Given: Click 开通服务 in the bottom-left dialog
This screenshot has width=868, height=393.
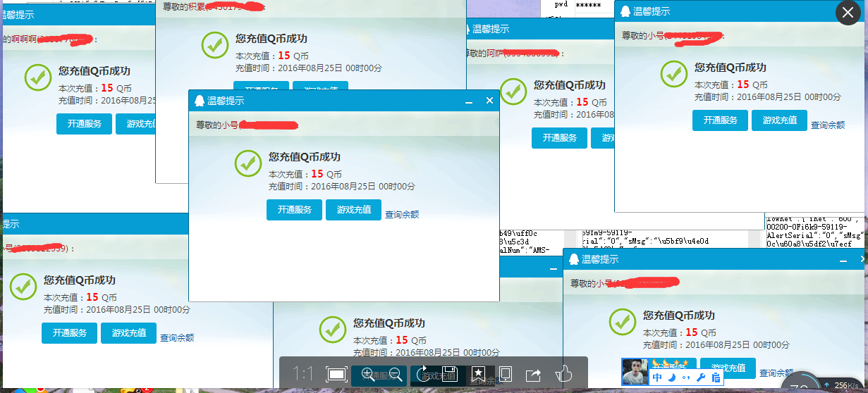Looking at the screenshot, I should click(69, 333).
